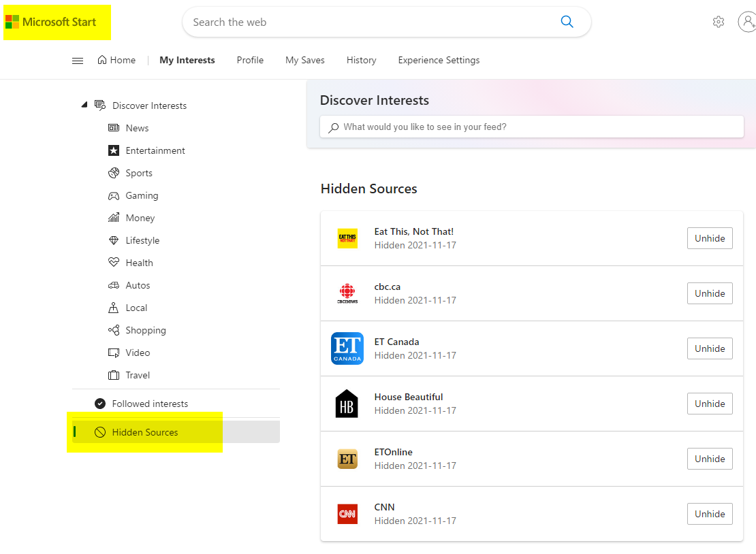Viewport: 756px width, 554px height.
Task: Open the My Saves tab
Action: [x=304, y=60]
